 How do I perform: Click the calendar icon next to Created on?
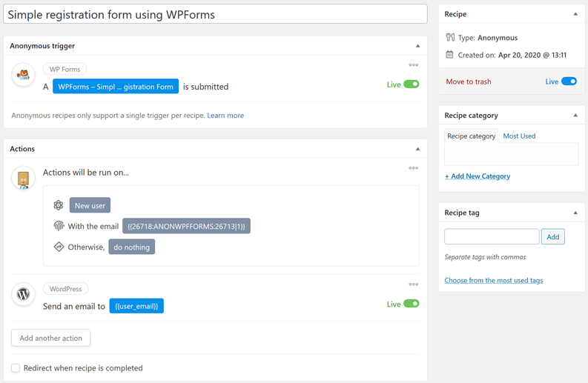click(449, 55)
